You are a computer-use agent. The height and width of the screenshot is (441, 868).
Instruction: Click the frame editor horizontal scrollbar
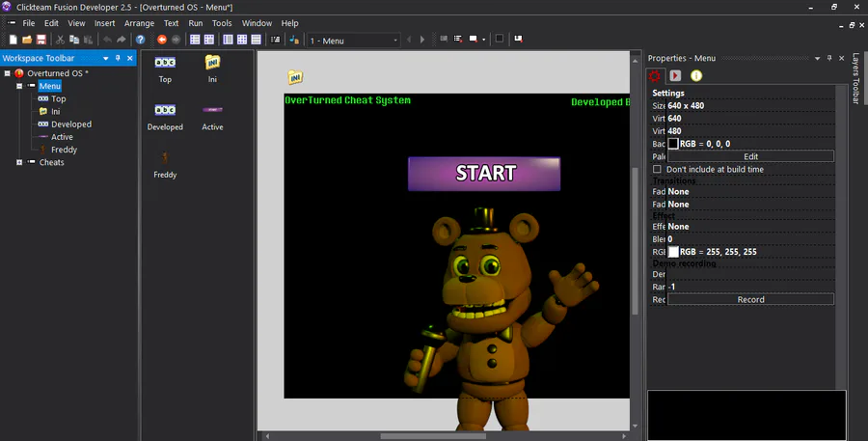[433, 436]
